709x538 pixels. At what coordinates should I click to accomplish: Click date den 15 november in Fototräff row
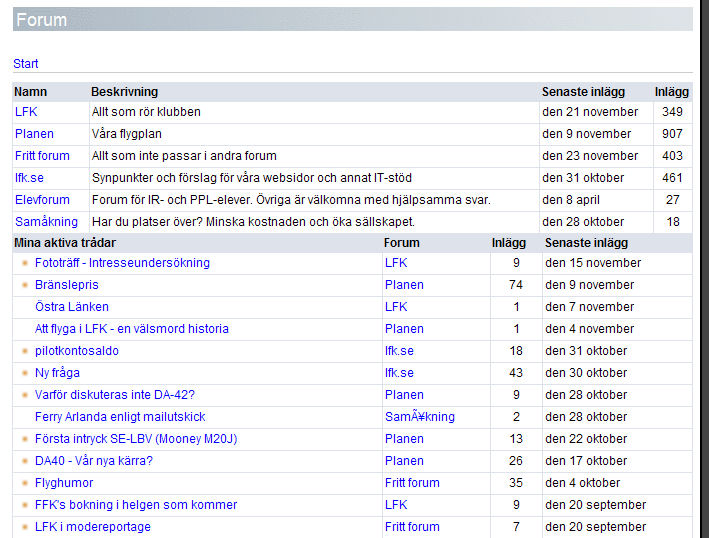tap(593, 263)
